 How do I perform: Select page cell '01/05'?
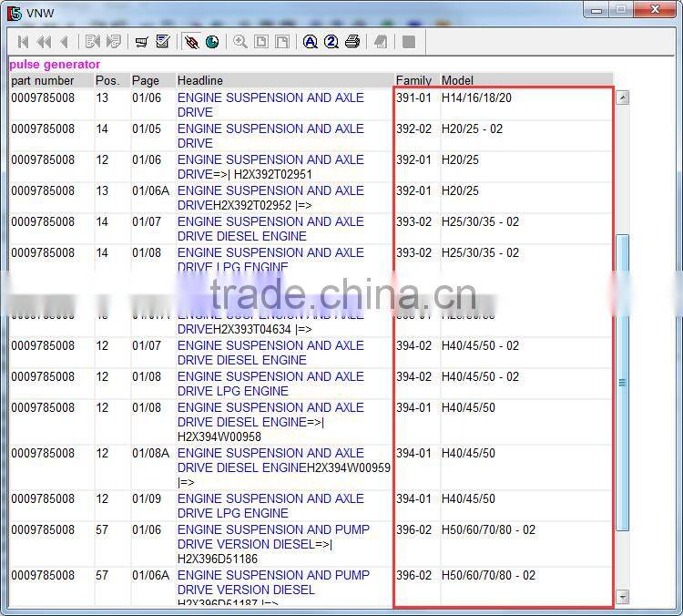point(147,128)
